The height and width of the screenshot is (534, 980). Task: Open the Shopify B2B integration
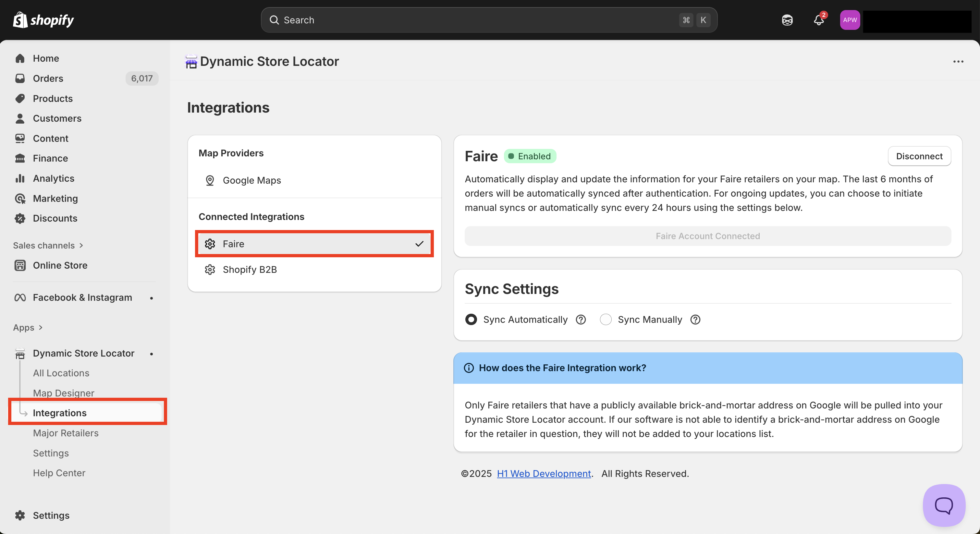pos(250,269)
